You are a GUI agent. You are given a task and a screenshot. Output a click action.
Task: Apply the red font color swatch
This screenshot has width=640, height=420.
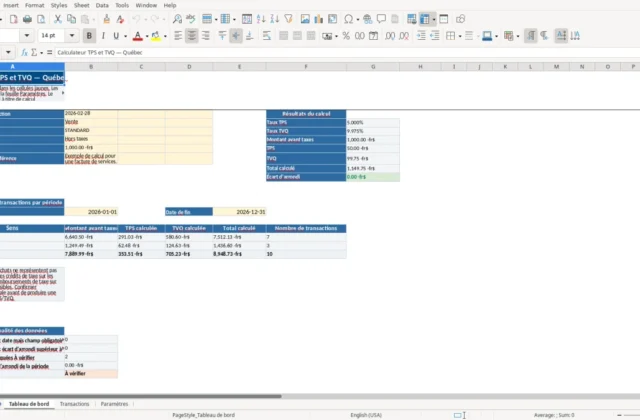[x=138, y=36]
